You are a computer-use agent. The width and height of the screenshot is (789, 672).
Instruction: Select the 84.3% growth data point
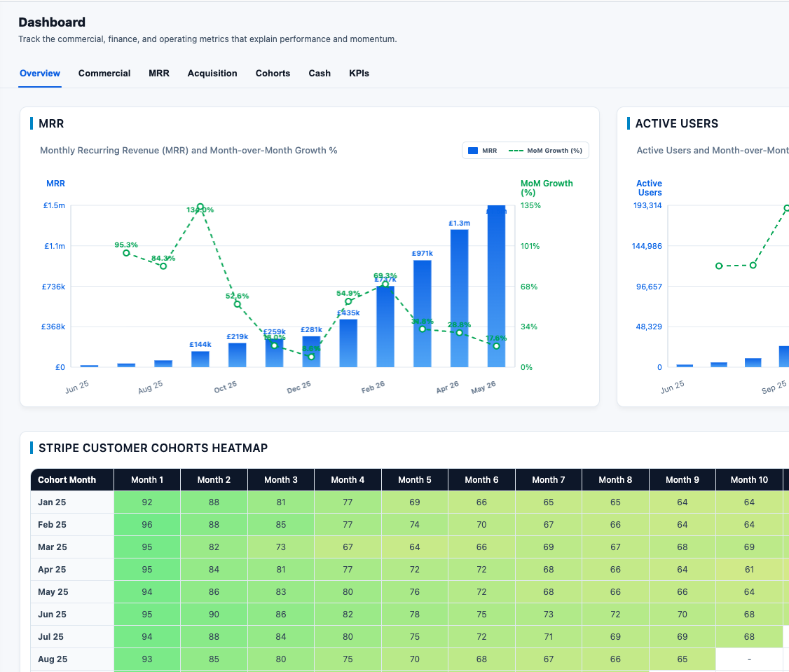[x=163, y=266]
